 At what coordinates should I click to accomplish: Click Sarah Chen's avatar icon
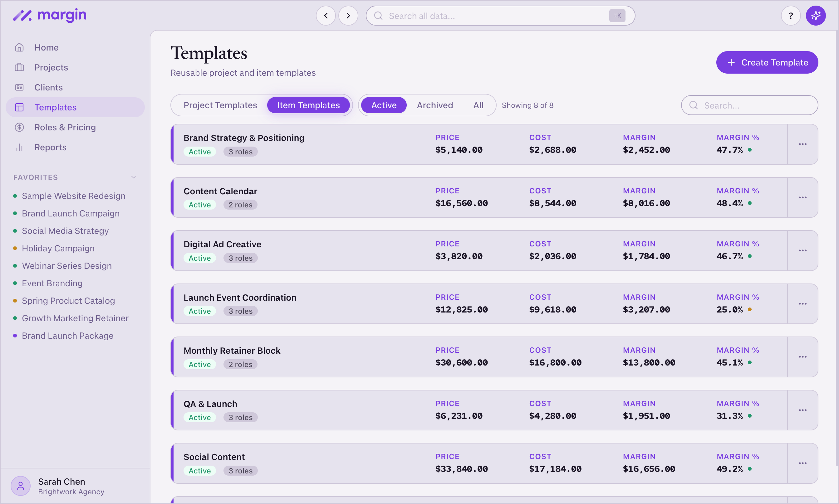21,486
